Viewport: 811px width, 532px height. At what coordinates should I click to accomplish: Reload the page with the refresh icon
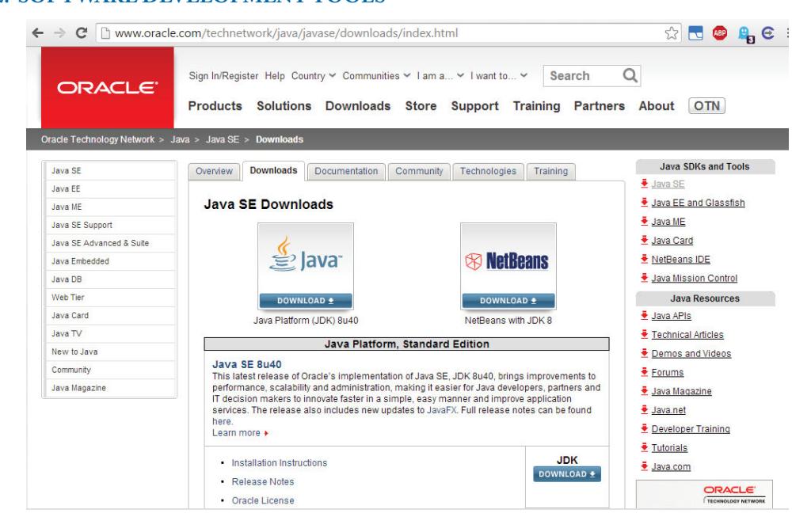pyautogui.click(x=82, y=33)
